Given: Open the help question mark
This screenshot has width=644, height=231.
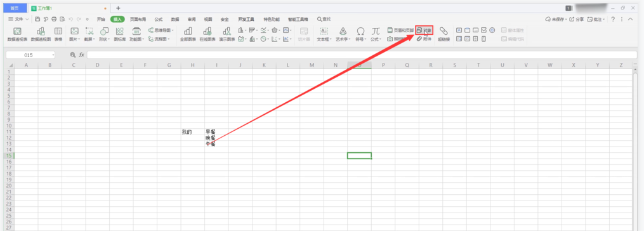Looking at the screenshot, I should [x=613, y=19].
